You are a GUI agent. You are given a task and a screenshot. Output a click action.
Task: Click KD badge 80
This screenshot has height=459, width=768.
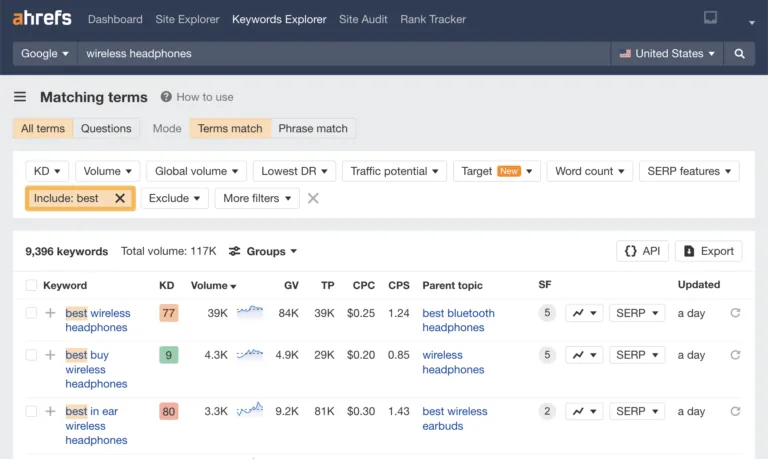[168, 411]
